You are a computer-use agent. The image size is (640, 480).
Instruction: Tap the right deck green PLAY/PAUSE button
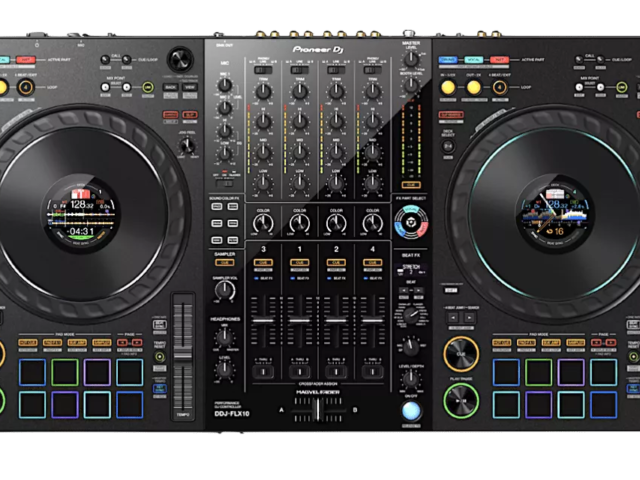(461, 401)
